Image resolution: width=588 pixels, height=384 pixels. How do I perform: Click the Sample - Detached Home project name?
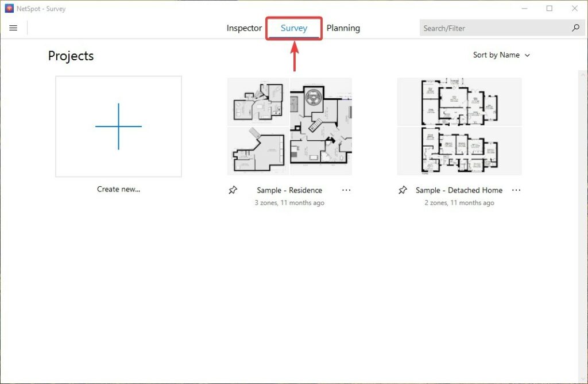459,190
